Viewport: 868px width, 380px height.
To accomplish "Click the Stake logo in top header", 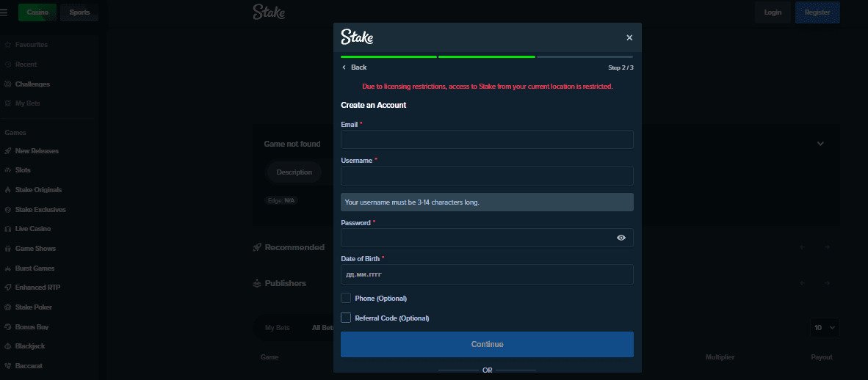I will pos(269,12).
